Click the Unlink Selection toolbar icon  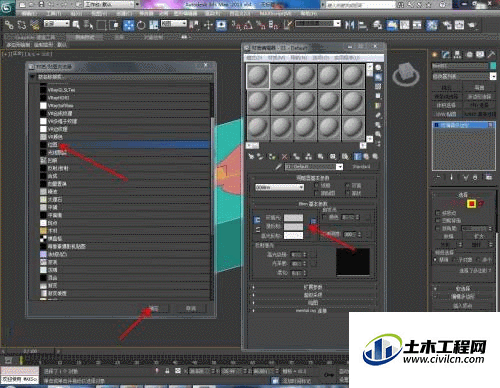click(22, 25)
